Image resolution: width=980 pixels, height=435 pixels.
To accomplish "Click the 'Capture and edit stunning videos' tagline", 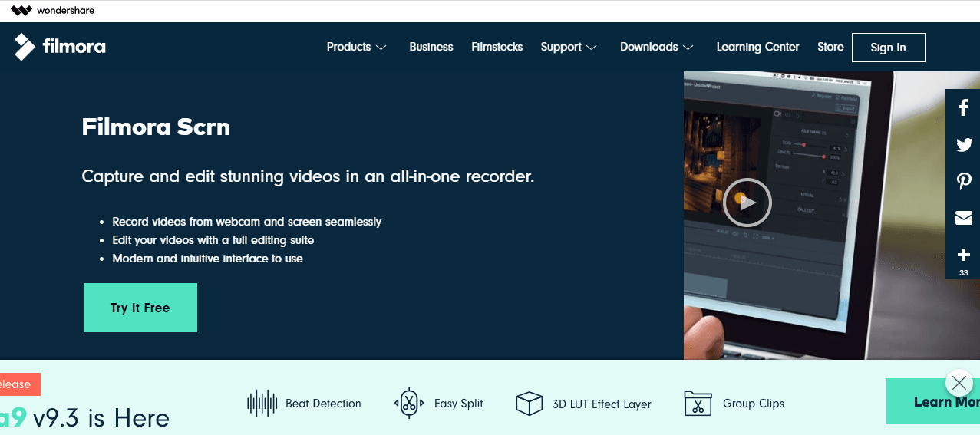I will (x=308, y=176).
